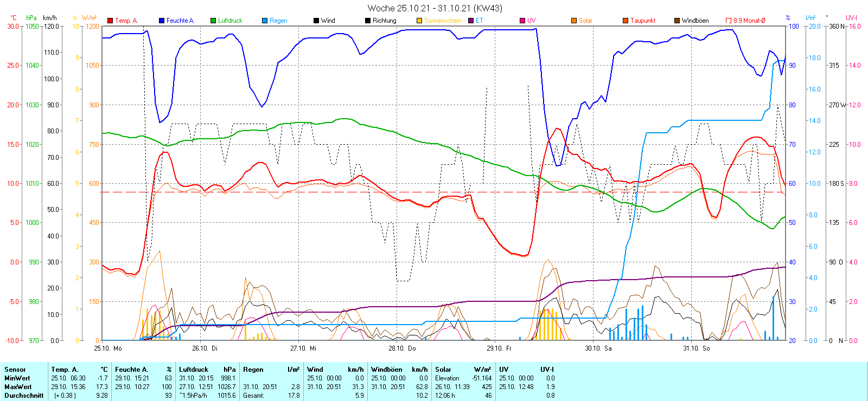This screenshot has width=868, height=401.
Task: Click the green 'hPa' axis unit label
Action: pyautogui.click(x=31, y=18)
